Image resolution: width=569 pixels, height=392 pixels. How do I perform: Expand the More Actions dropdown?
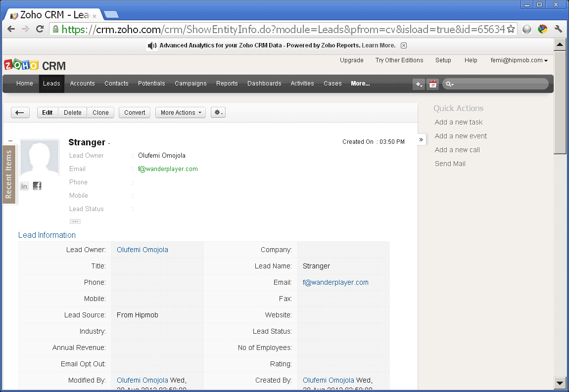pos(181,113)
